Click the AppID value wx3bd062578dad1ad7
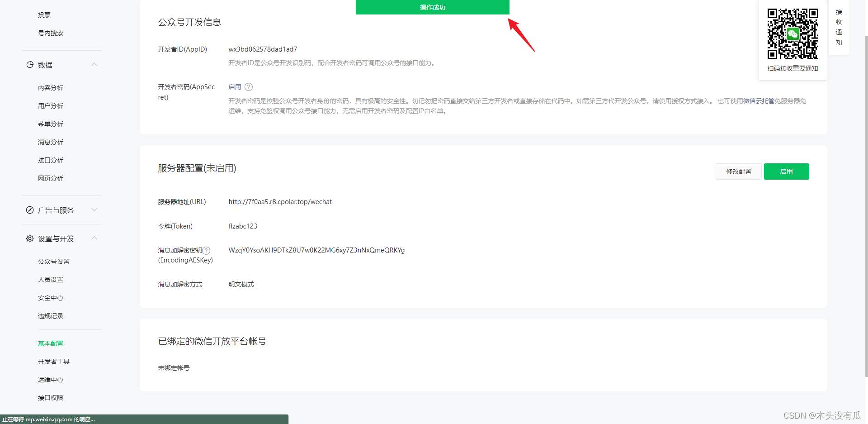868x424 pixels. click(x=263, y=49)
